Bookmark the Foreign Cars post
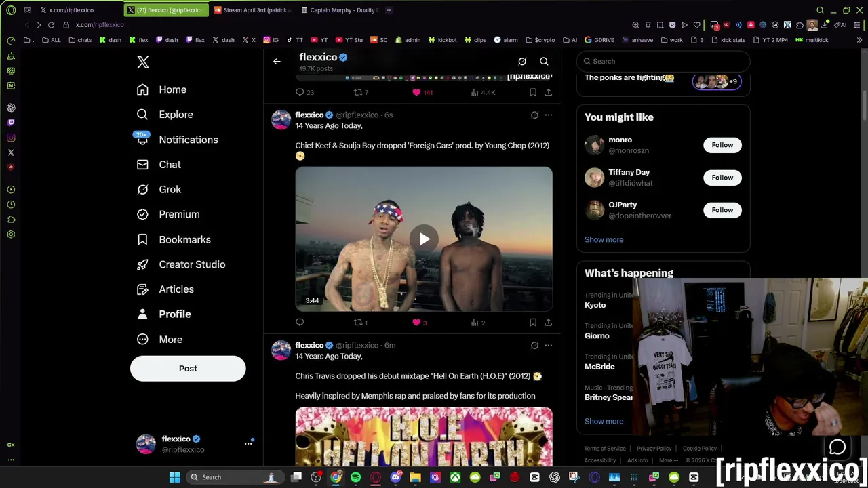This screenshot has width=868, height=488. pos(533,323)
